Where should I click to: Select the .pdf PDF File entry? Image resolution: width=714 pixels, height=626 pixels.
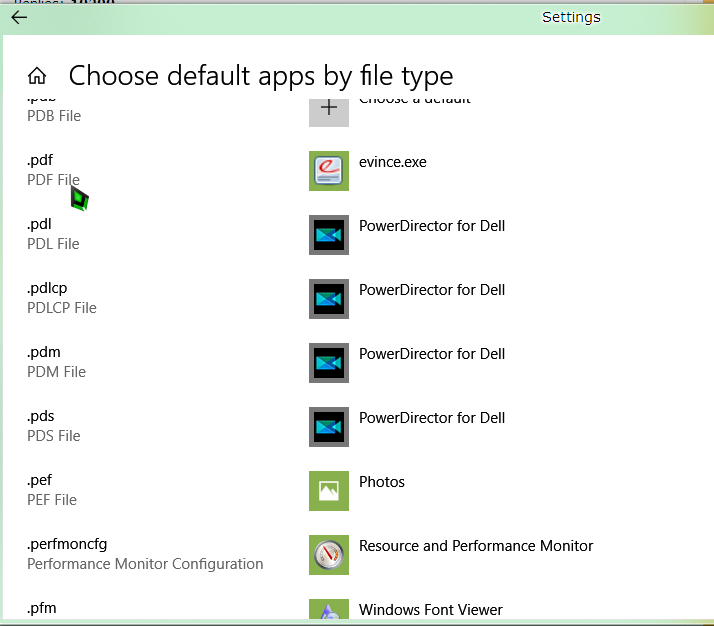coord(53,170)
